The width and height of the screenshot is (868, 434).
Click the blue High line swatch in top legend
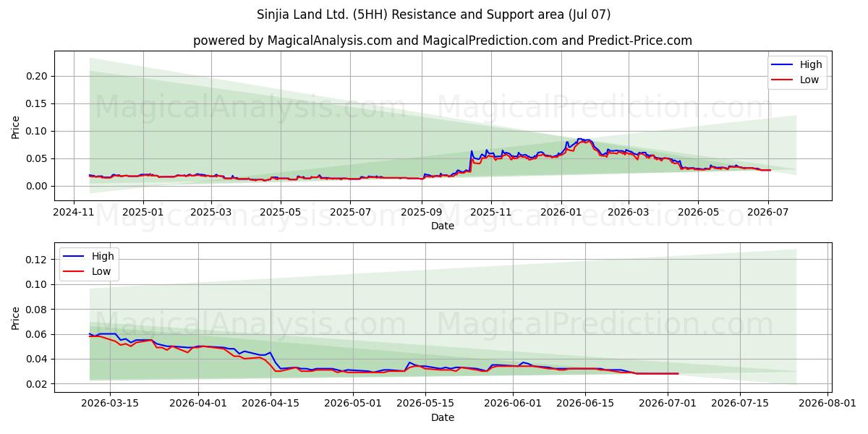(x=783, y=65)
